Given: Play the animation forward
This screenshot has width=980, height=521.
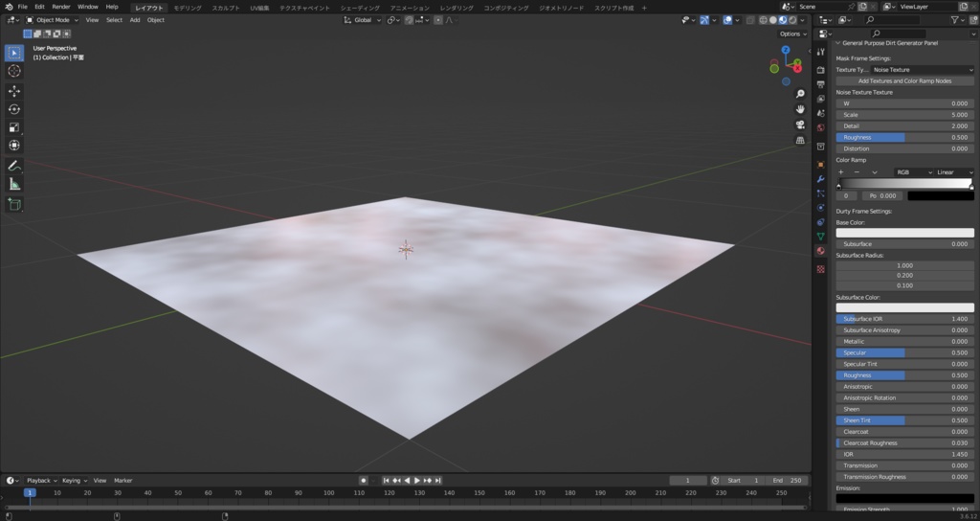Looking at the screenshot, I should [417, 481].
